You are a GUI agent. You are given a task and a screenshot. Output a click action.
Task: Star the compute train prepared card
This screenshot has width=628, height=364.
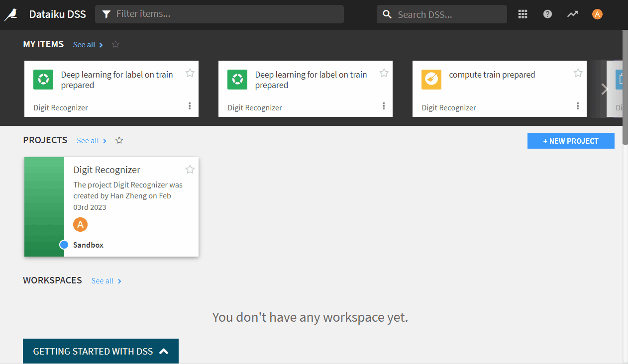point(578,73)
